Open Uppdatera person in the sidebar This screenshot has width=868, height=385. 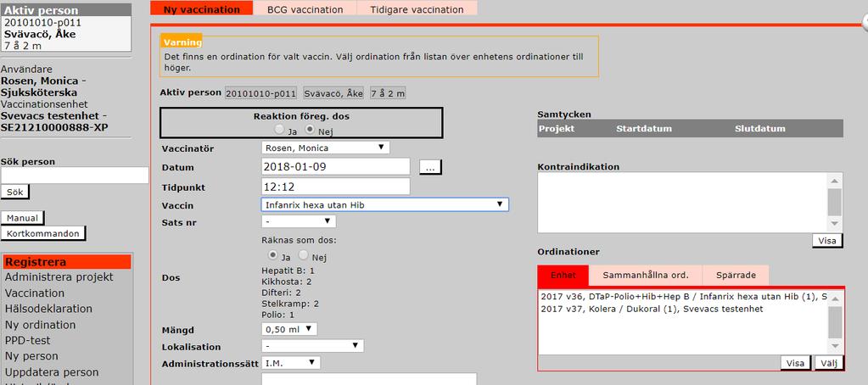pyautogui.click(x=52, y=372)
